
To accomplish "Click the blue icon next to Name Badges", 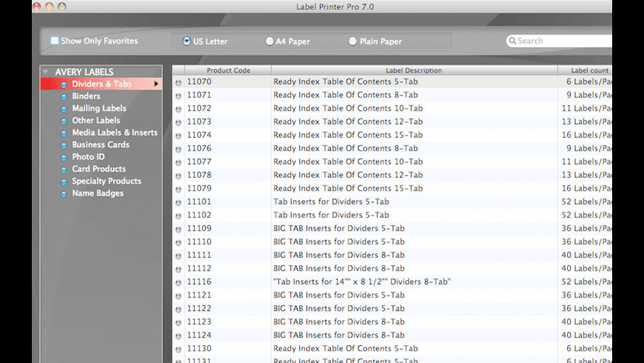I will (x=64, y=194).
